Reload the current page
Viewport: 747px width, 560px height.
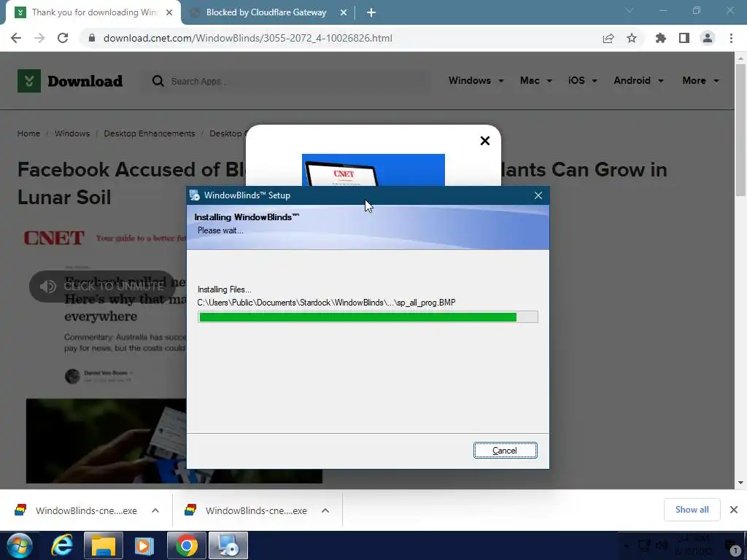pos(63,38)
